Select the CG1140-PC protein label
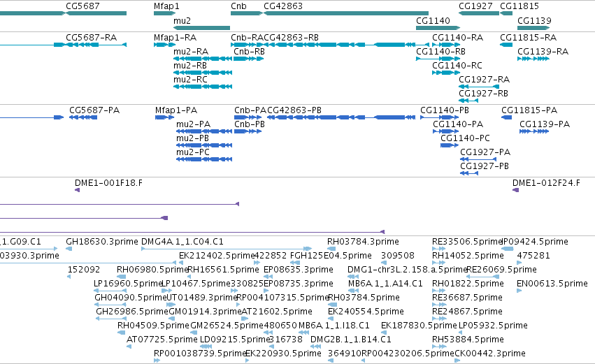Image resolution: width=595 pixels, height=364 pixels. click(465, 138)
